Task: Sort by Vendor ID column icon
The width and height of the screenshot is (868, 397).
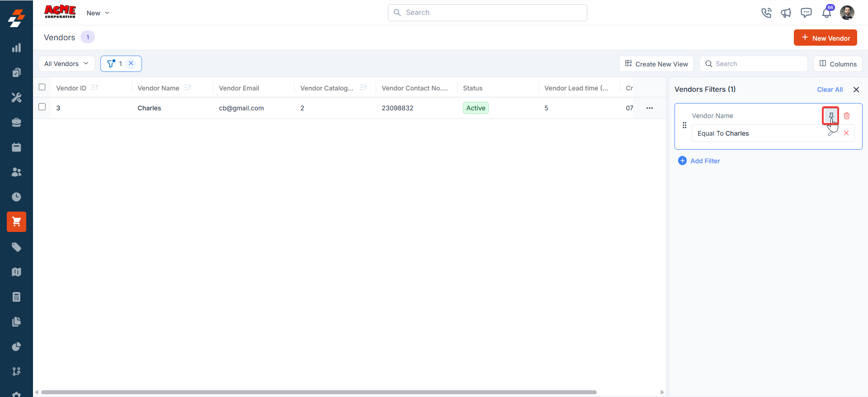Action: (94, 87)
